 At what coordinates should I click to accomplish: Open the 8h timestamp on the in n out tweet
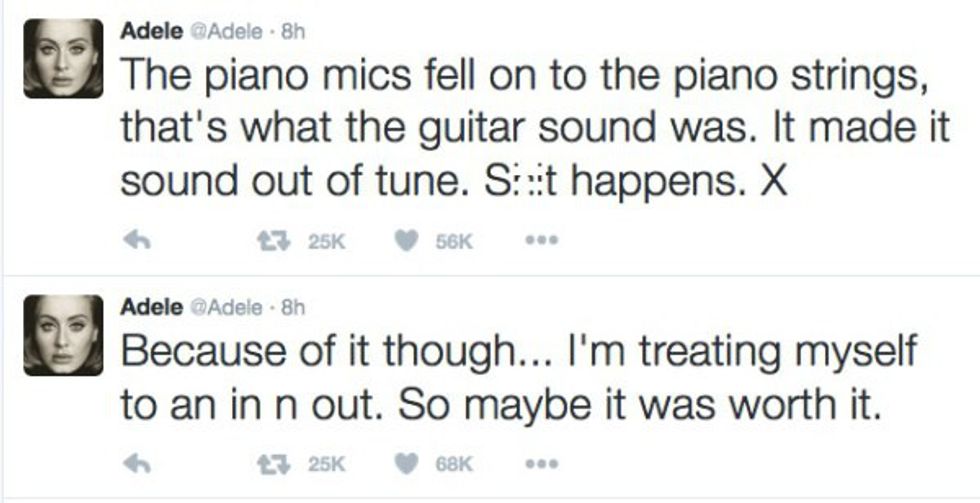(292, 307)
